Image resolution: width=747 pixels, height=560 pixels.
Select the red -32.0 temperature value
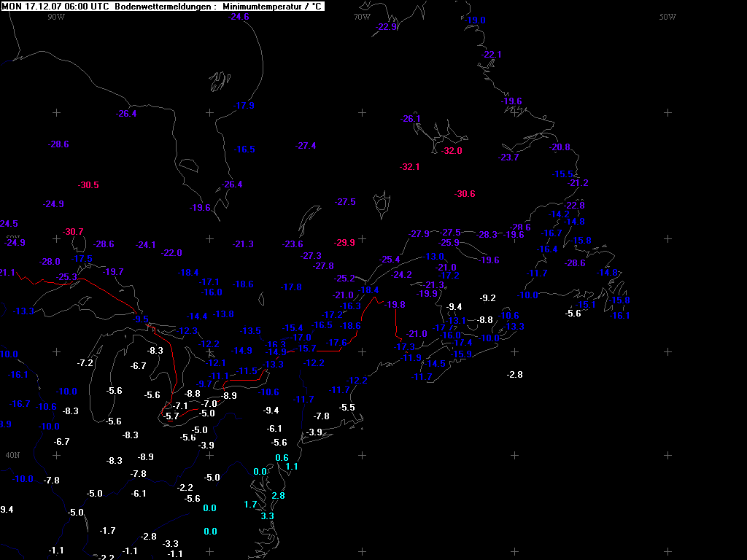pyautogui.click(x=452, y=151)
